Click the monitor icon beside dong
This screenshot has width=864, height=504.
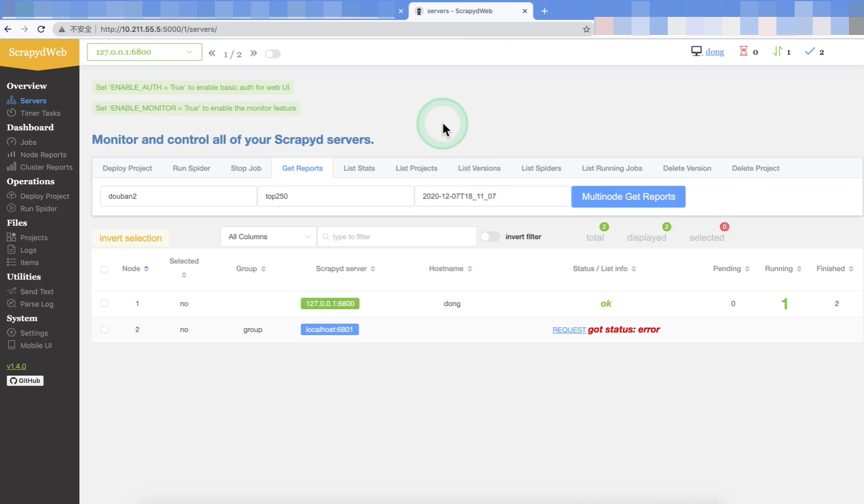[x=697, y=52]
